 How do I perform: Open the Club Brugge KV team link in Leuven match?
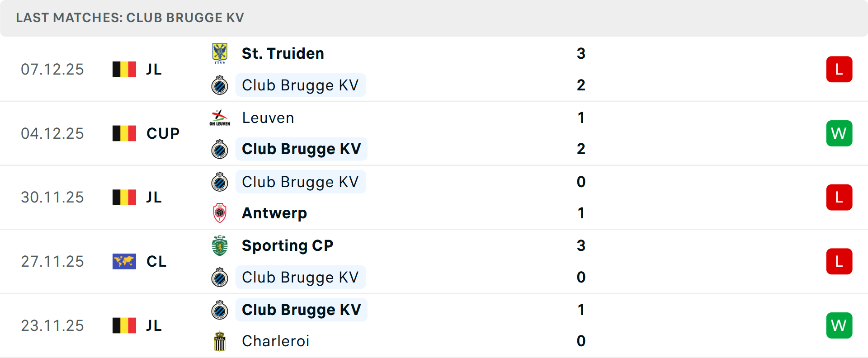click(x=301, y=149)
